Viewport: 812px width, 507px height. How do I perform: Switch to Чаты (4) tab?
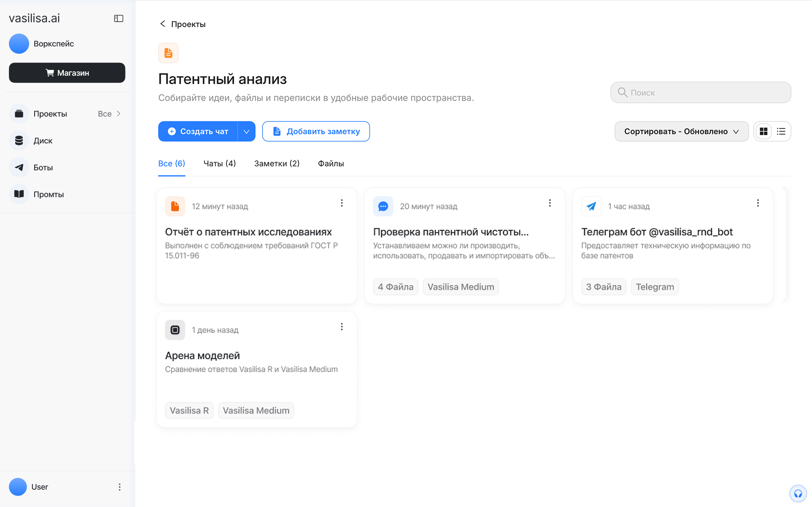(219, 164)
